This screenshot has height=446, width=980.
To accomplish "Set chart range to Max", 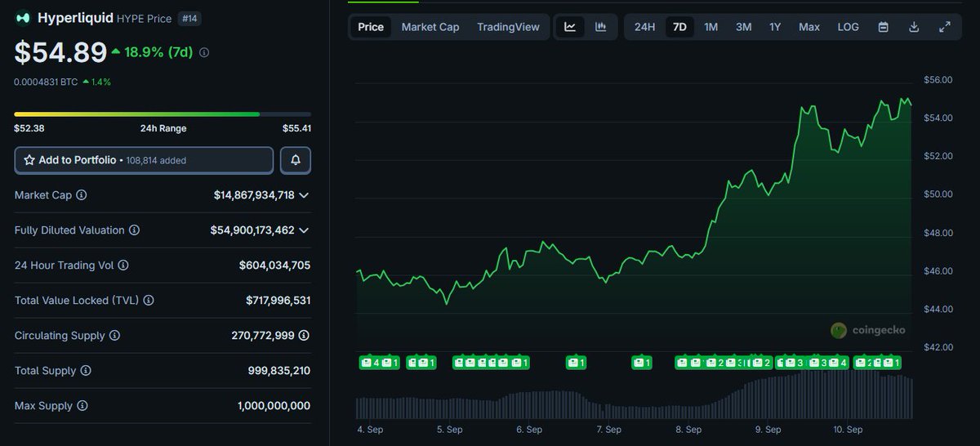I will coord(809,27).
